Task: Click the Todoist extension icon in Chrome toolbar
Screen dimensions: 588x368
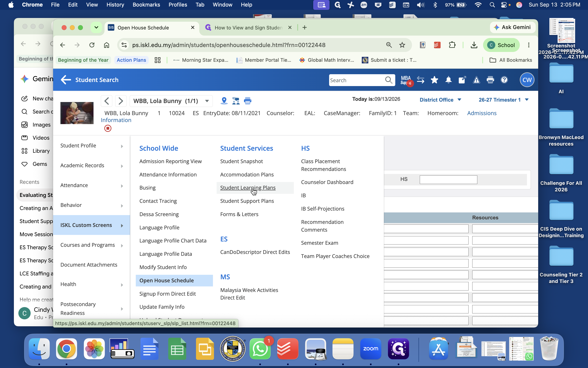Action: (437, 45)
